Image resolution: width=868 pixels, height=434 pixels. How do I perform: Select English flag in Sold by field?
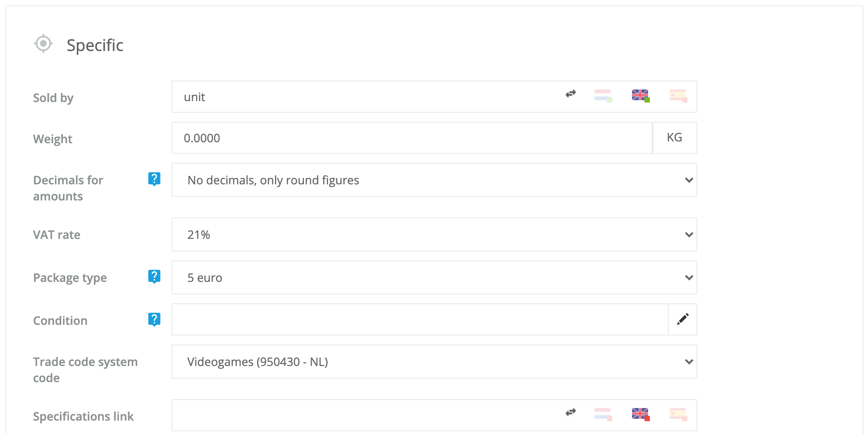[640, 96]
